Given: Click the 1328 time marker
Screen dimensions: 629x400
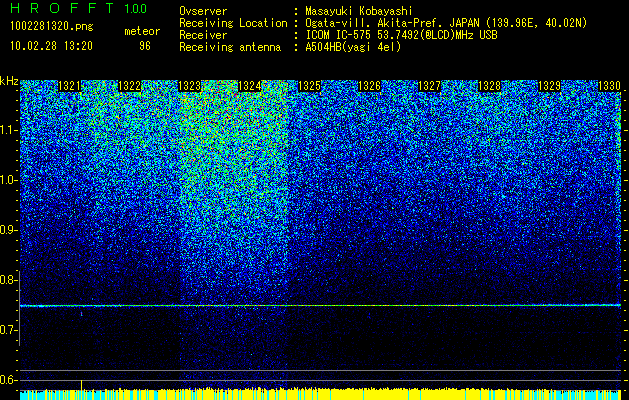Looking at the screenshot, I should (x=489, y=86).
